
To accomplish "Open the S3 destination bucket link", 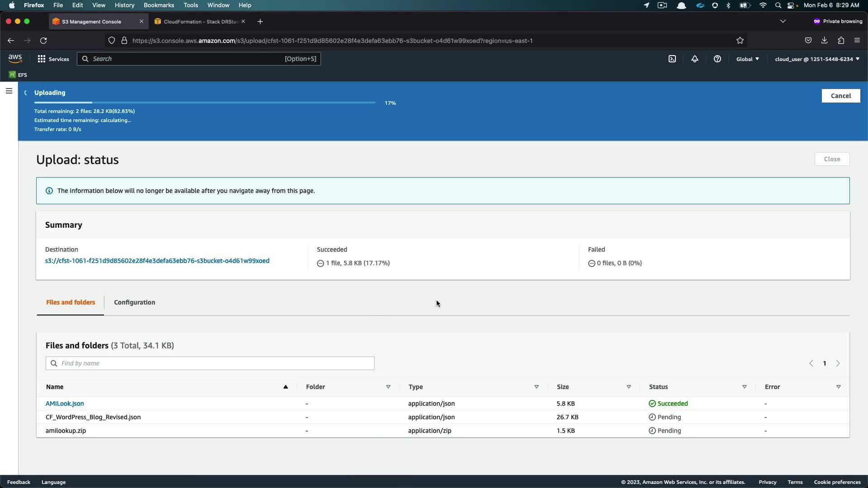I will (157, 261).
